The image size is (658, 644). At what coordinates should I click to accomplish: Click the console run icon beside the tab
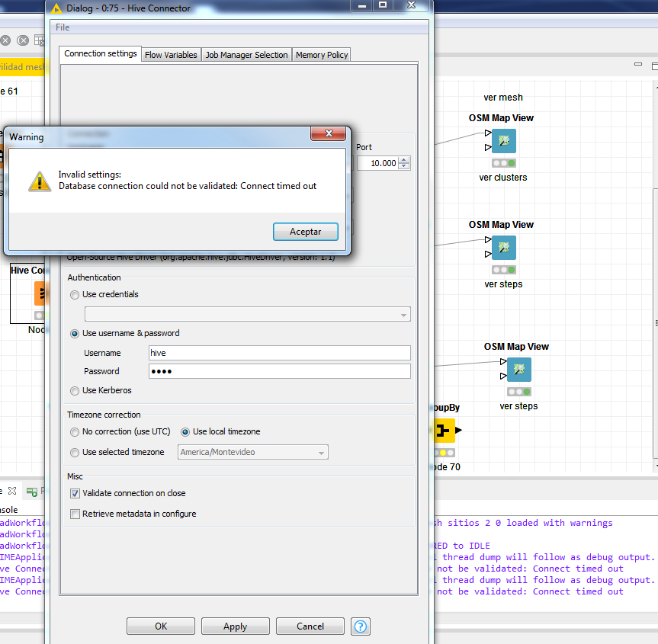pyautogui.click(x=32, y=492)
